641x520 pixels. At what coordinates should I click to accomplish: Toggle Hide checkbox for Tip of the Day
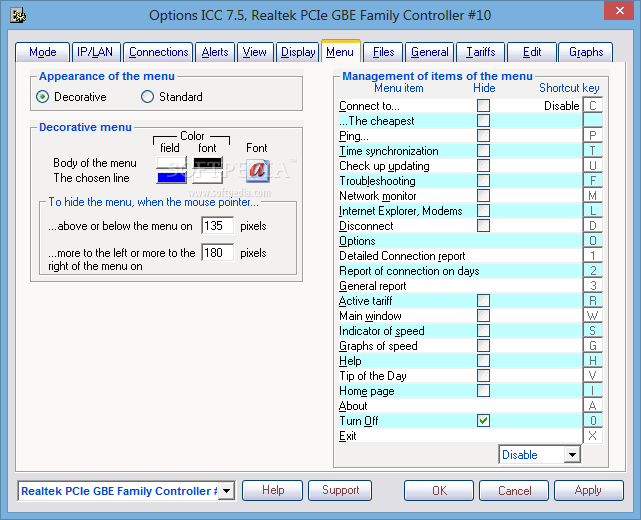[x=483, y=376]
